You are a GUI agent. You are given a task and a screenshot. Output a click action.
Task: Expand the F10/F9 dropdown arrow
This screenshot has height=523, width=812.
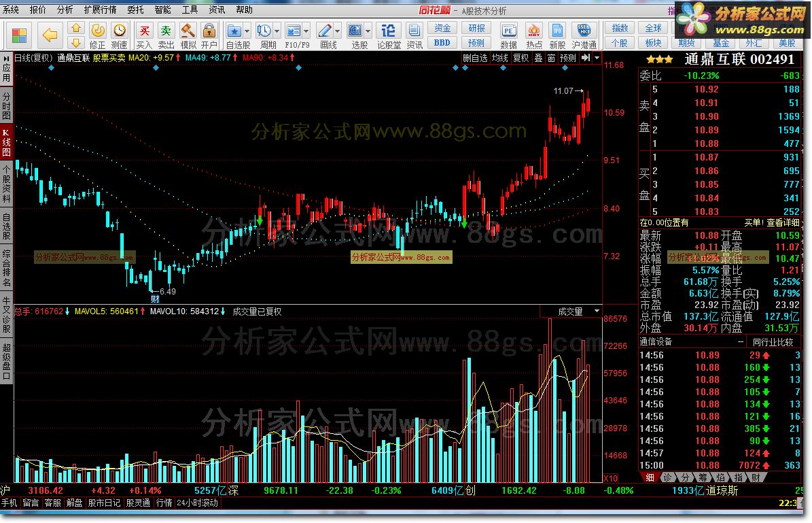click(306, 31)
